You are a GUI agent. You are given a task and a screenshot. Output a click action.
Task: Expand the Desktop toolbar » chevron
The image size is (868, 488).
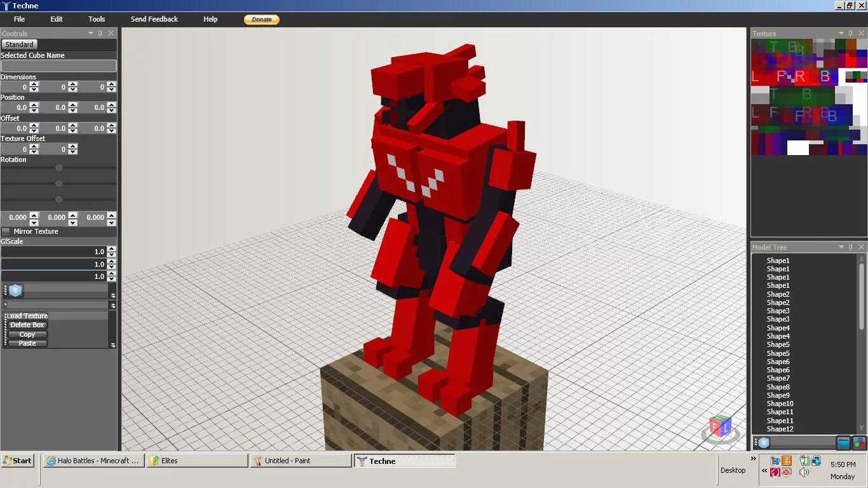[754, 458]
